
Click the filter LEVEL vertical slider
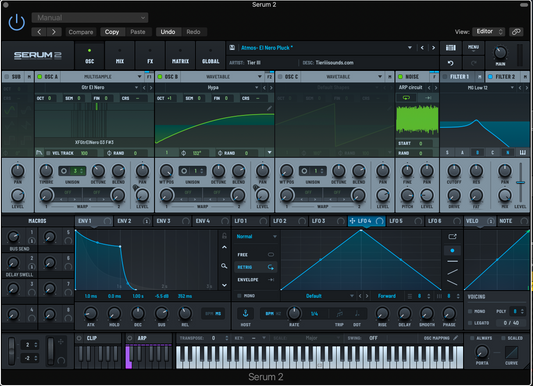tap(520, 182)
